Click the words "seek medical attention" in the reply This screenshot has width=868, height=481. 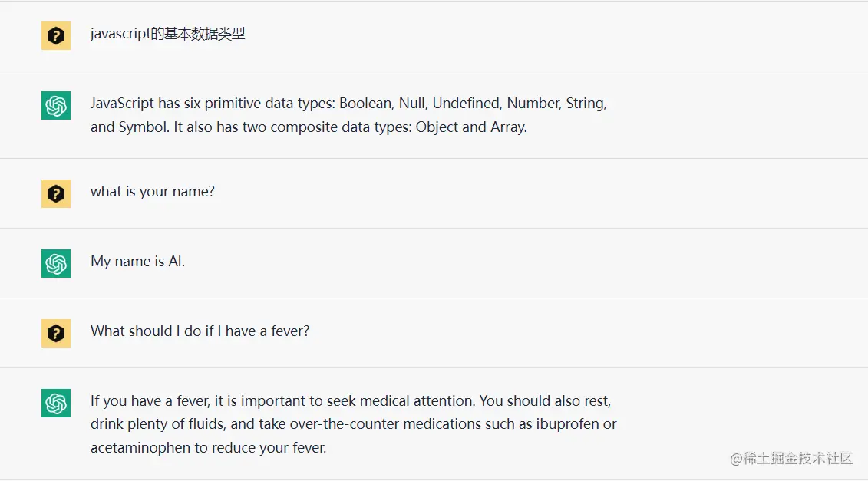point(401,400)
